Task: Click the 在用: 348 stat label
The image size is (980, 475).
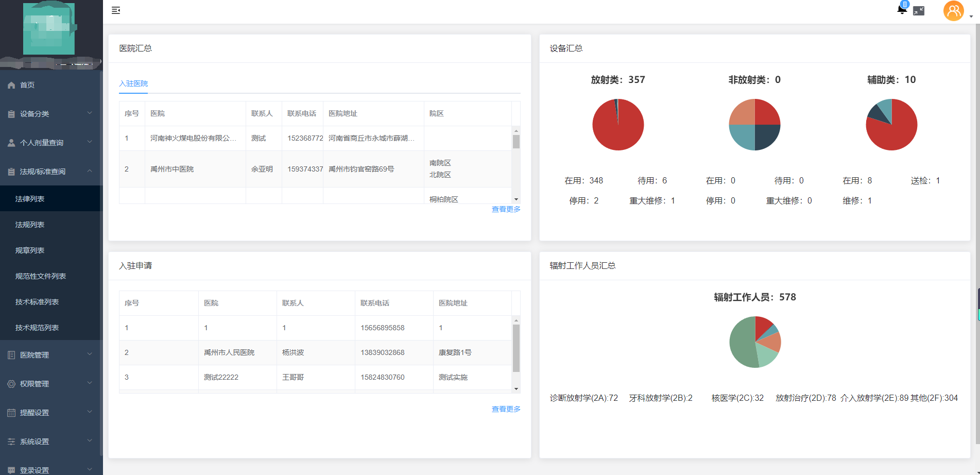Action: 583,180
